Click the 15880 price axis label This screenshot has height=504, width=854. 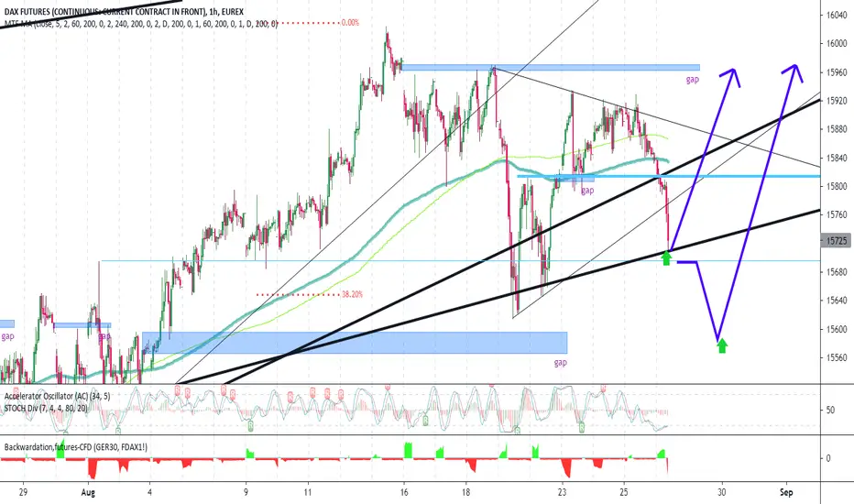tap(837, 129)
